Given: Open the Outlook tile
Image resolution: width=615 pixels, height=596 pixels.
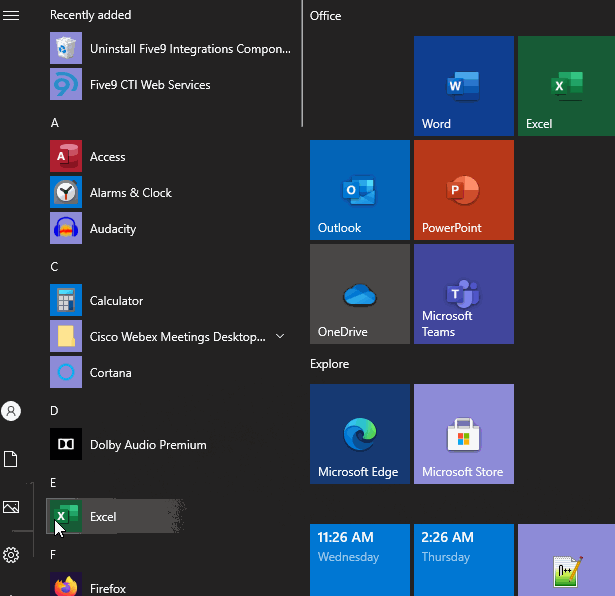Looking at the screenshot, I should point(360,190).
